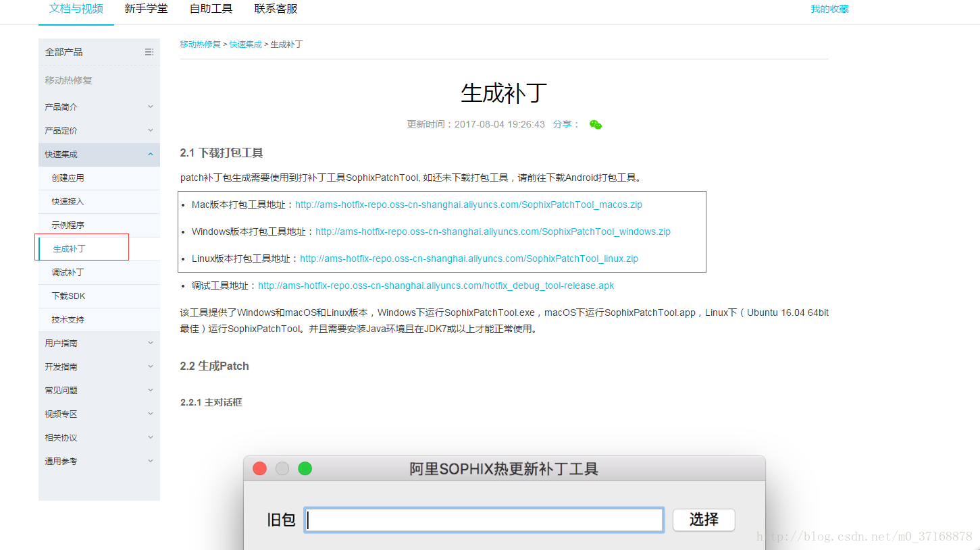
Task: Switch to the 文档与视频 tab
Action: coord(76,9)
